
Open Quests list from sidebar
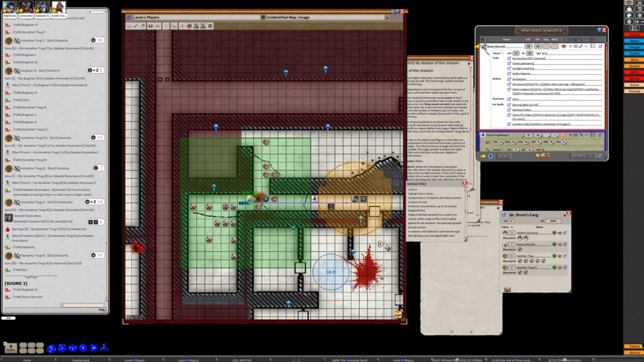coord(634,66)
